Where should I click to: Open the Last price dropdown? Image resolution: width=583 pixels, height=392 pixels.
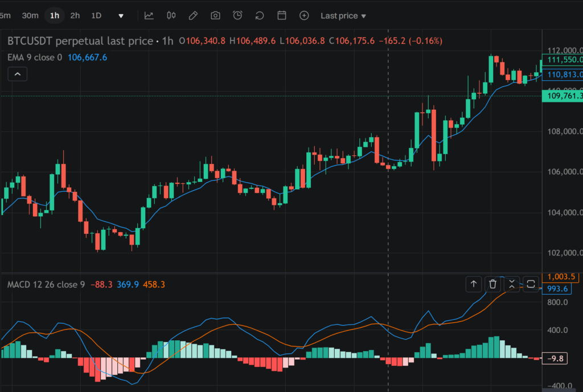343,15
